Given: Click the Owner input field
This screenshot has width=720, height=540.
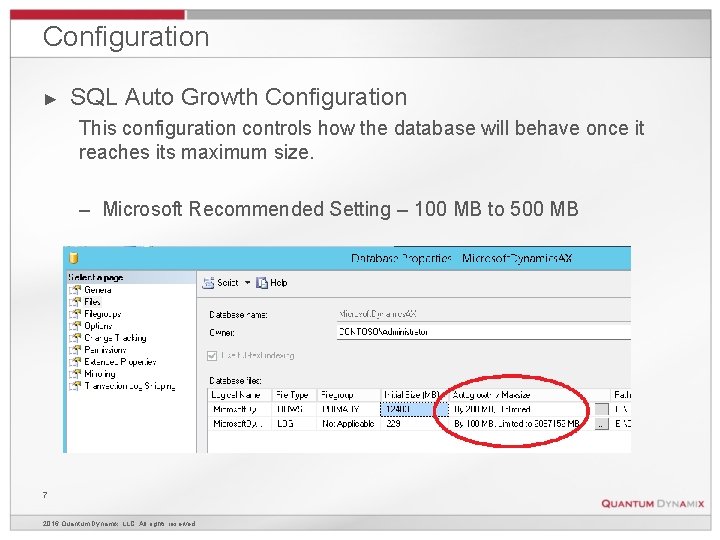Looking at the screenshot, I should click(x=484, y=332).
